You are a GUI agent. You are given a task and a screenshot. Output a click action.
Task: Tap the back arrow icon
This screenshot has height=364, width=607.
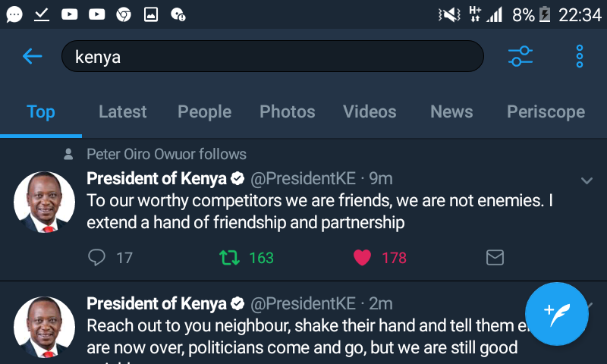tap(32, 56)
